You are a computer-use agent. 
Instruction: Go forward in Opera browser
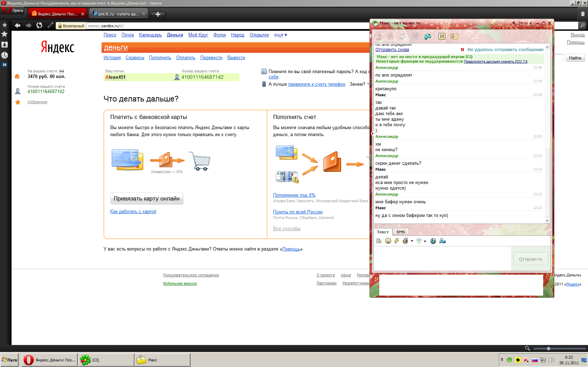pos(29,26)
